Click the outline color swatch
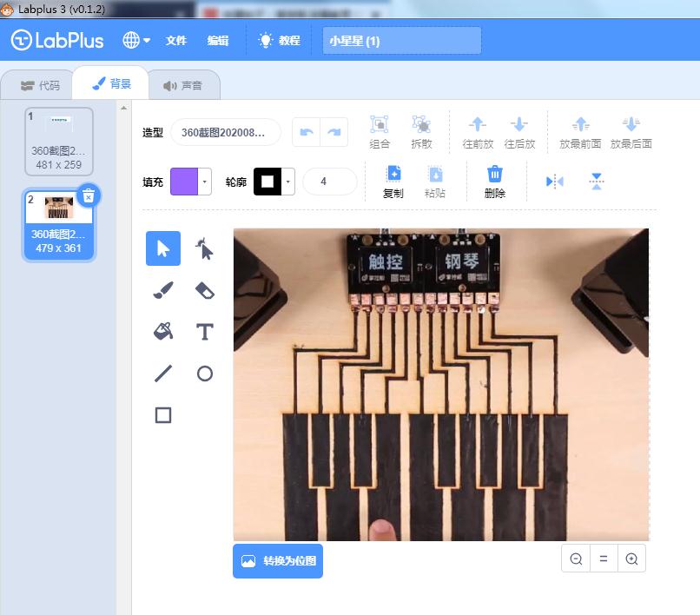This screenshot has height=615, width=700. (267, 182)
